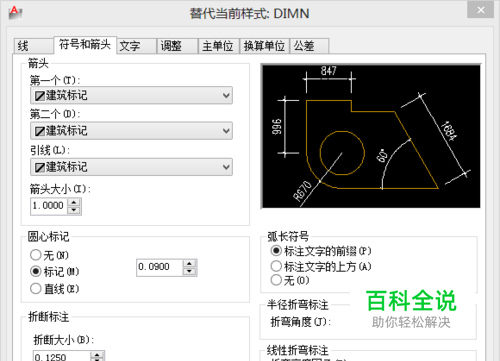Go to the 换算单位 tab
Screen dimensions: 500x361
(265, 46)
